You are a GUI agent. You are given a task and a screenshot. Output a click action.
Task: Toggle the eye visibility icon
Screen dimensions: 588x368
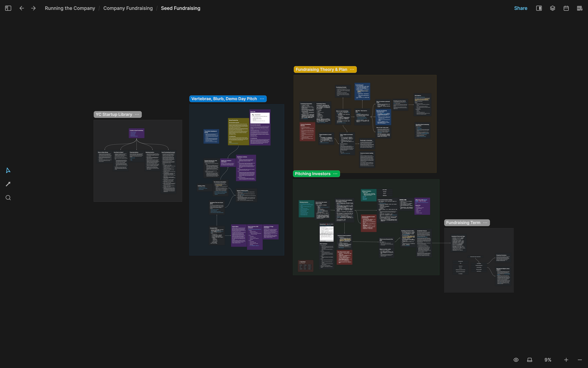click(516, 360)
